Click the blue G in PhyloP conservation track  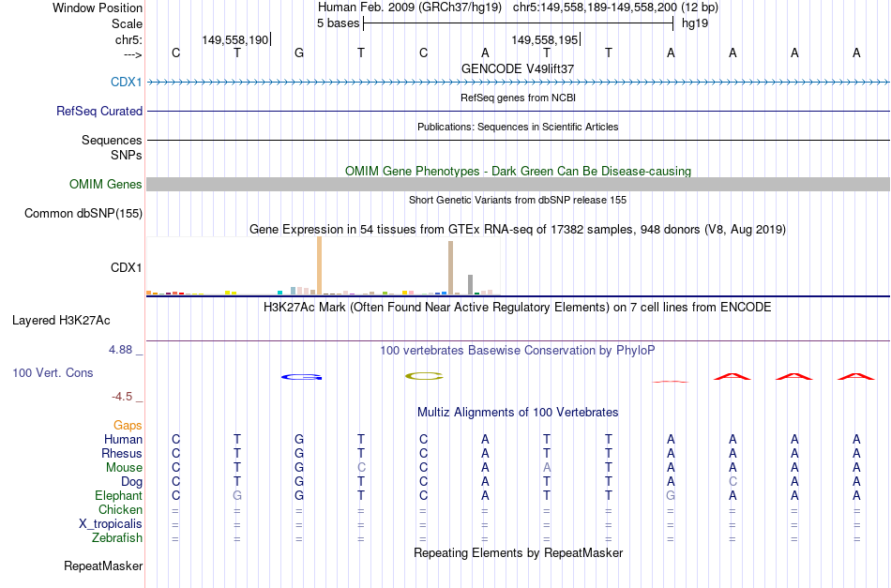pyautogui.click(x=302, y=377)
